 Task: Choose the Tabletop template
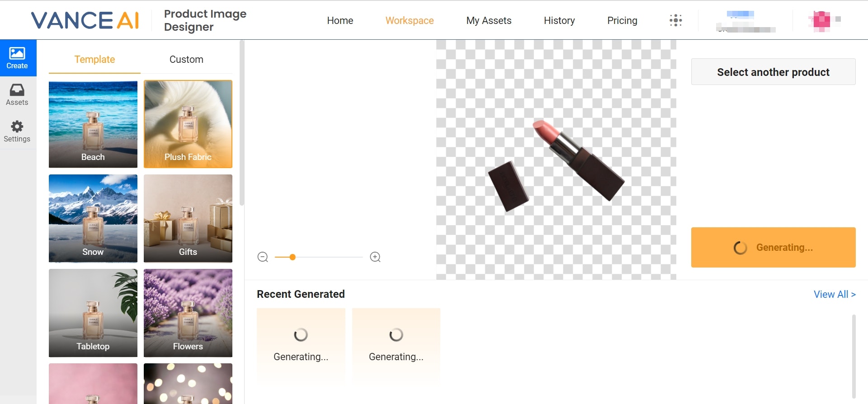coord(93,313)
